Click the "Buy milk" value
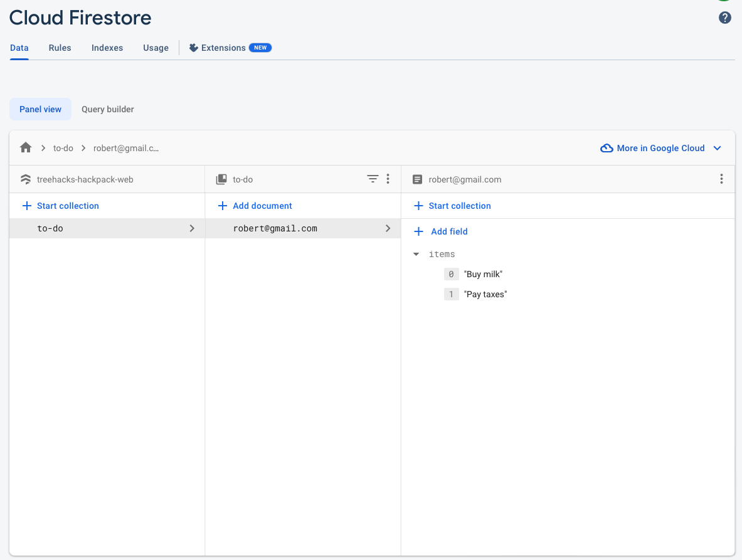The height and width of the screenshot is (560, 742). coord(483,274)
